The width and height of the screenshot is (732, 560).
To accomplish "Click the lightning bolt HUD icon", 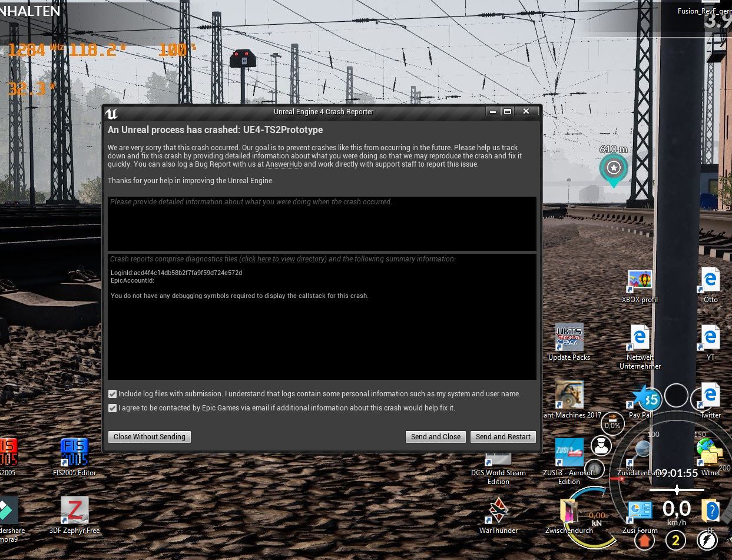I will tap(706, 540).
